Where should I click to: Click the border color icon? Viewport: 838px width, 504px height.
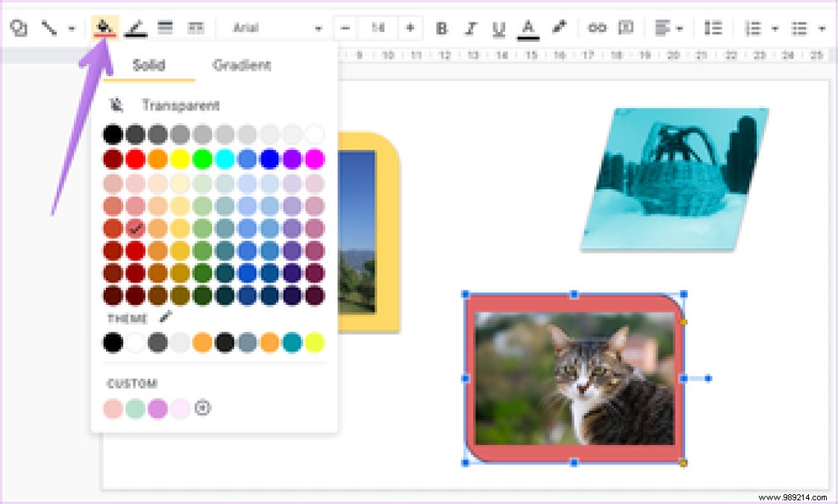coord(135,28)
